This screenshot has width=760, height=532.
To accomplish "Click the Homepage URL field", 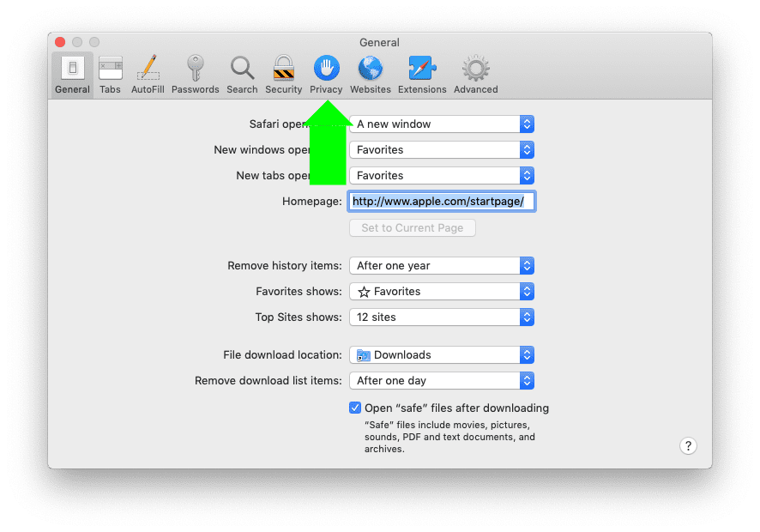I will pos(442,202).
